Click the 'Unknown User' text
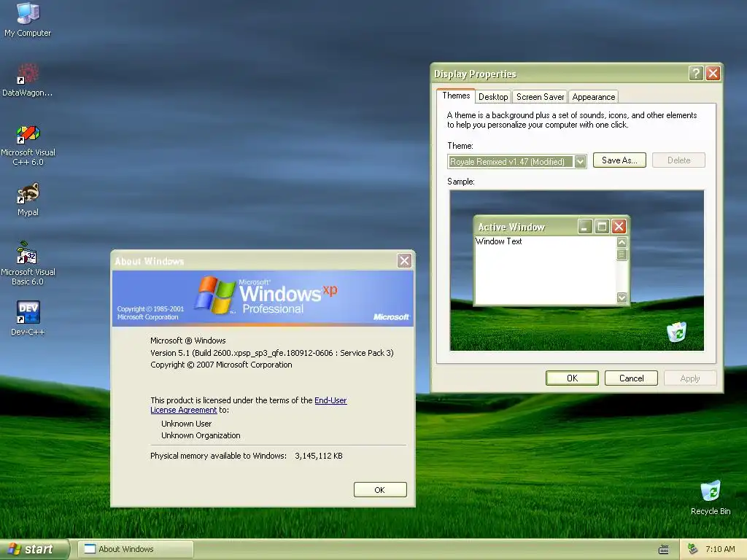 186,424
